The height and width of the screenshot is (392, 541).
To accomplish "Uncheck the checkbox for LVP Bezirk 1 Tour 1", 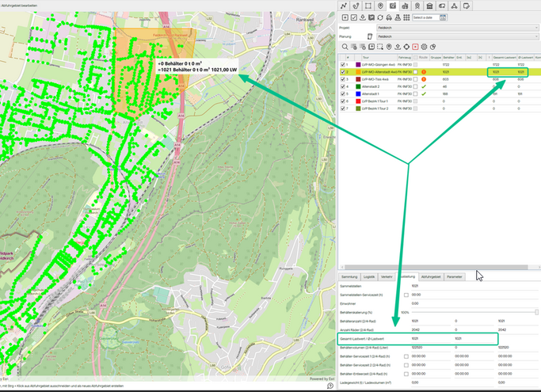I will click(343, 101).
